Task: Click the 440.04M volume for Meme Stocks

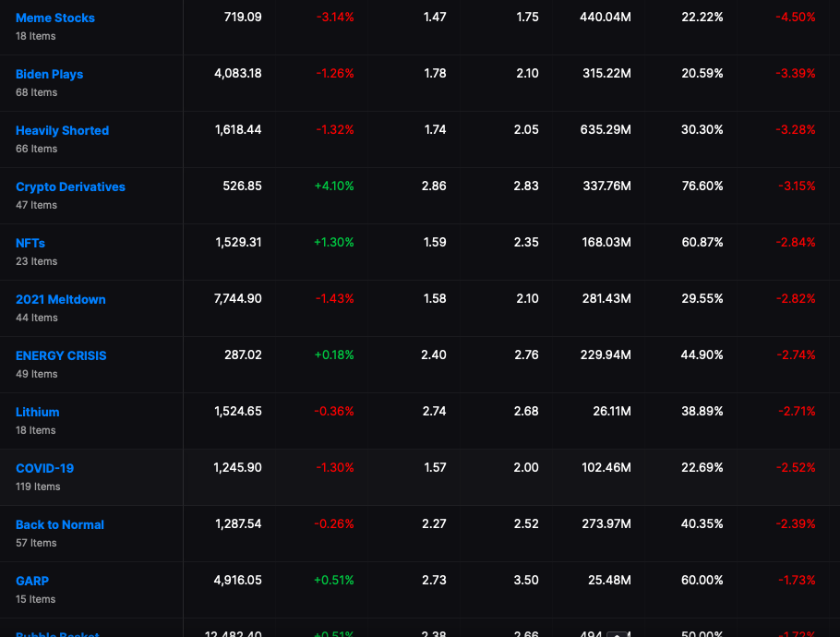Action: [606, 18]
